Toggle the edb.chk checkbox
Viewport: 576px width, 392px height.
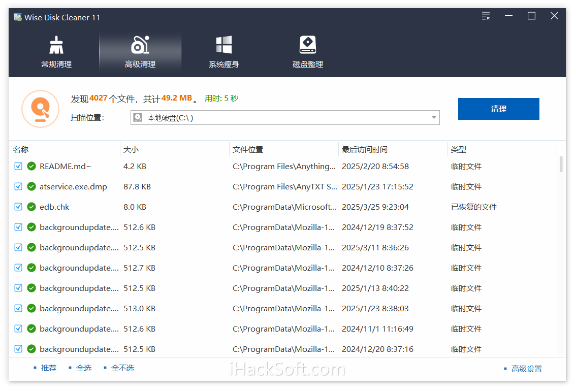point(18,207)
